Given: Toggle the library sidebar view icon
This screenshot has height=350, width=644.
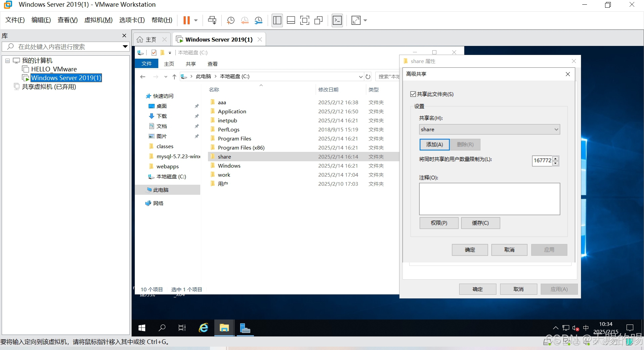Looking at the screenshot, I should [277, 20].
